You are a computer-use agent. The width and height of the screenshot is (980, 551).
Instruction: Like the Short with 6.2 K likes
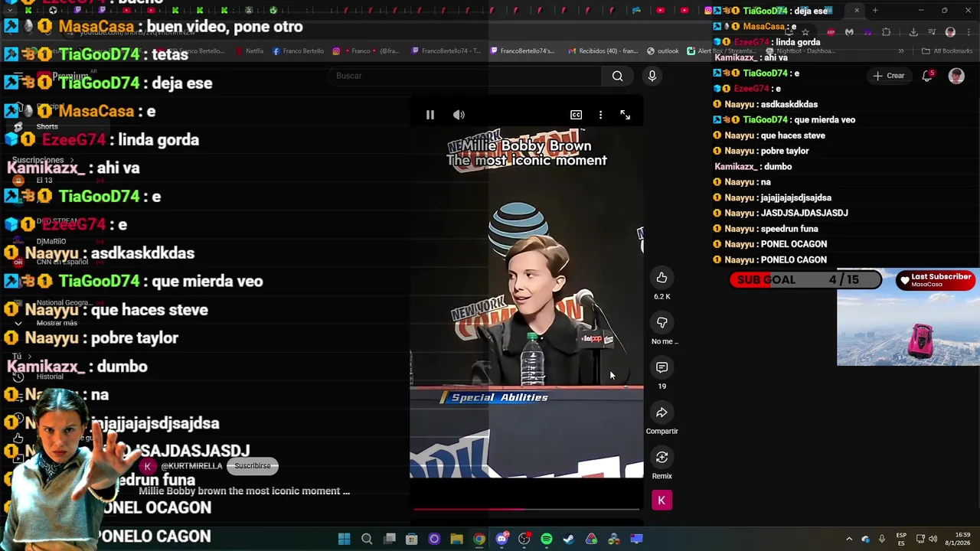pos(661,278)
